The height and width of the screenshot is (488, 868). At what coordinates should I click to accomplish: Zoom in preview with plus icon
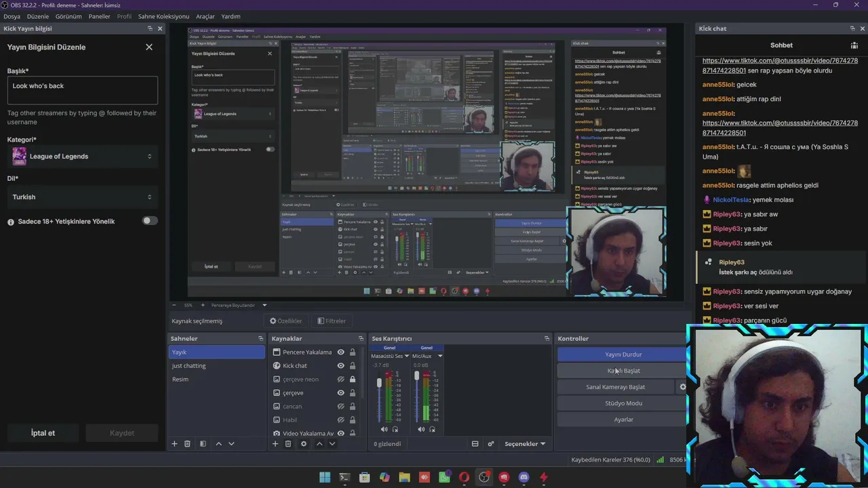click(x=203, y=305)
